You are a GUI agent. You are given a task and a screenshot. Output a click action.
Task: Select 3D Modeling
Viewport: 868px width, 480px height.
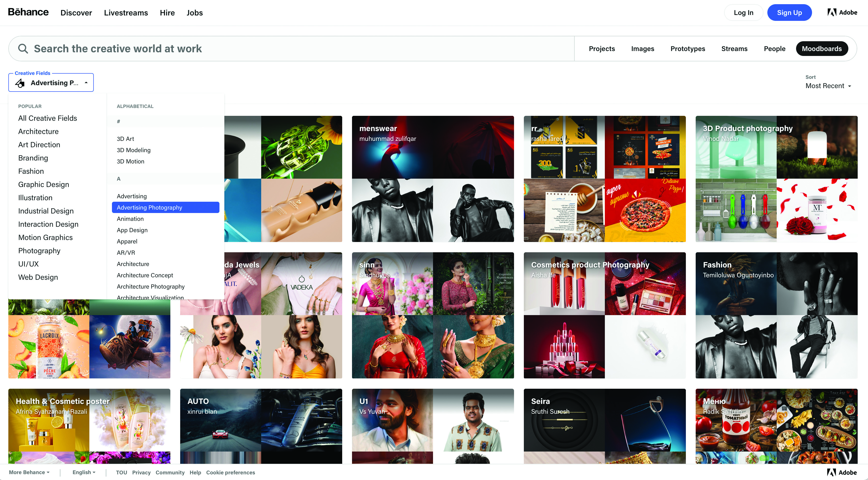tap(134, 150)
